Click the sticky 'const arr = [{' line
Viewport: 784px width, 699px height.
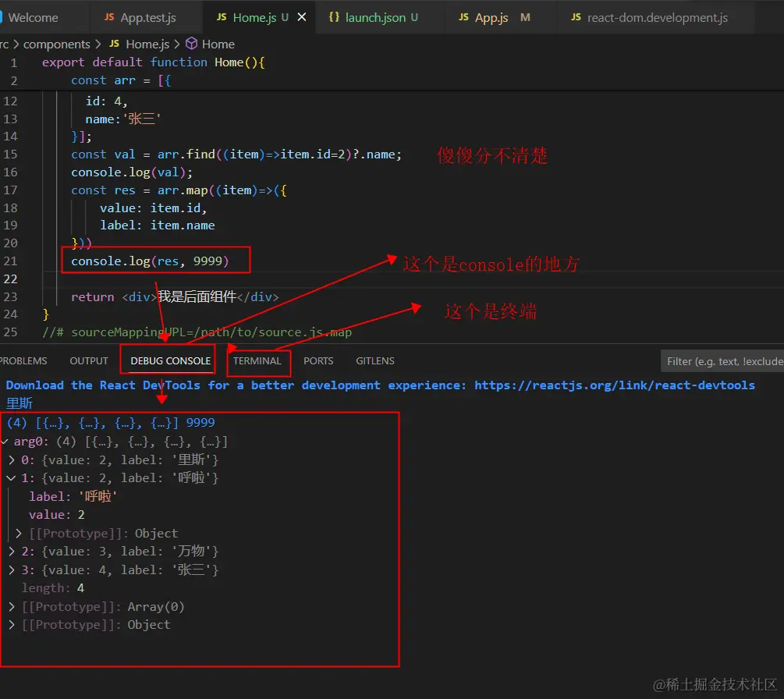pyautogui.click(x=121, y=80)
